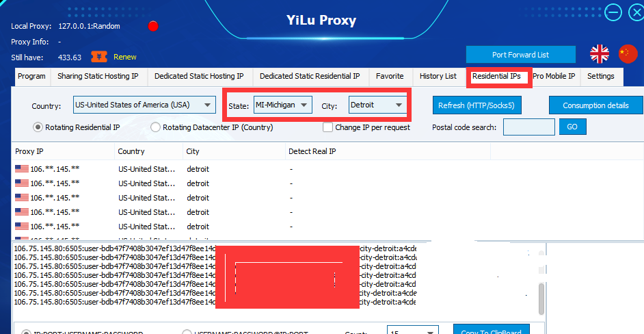644x334 pixels.
Task: Click the Copy To ClipBoard button
Action: [492, 329]
